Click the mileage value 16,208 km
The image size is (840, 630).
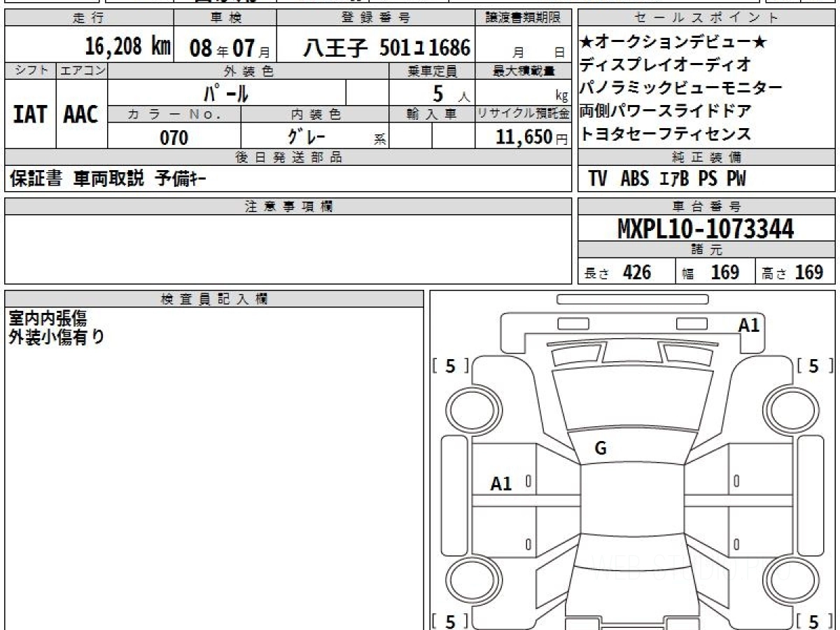tap(127, 47)
